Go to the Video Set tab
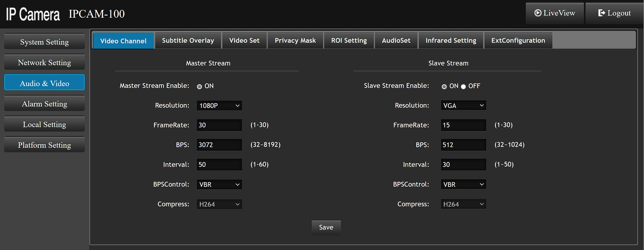The height and width of the screenshot is (250, 644). 244,40
